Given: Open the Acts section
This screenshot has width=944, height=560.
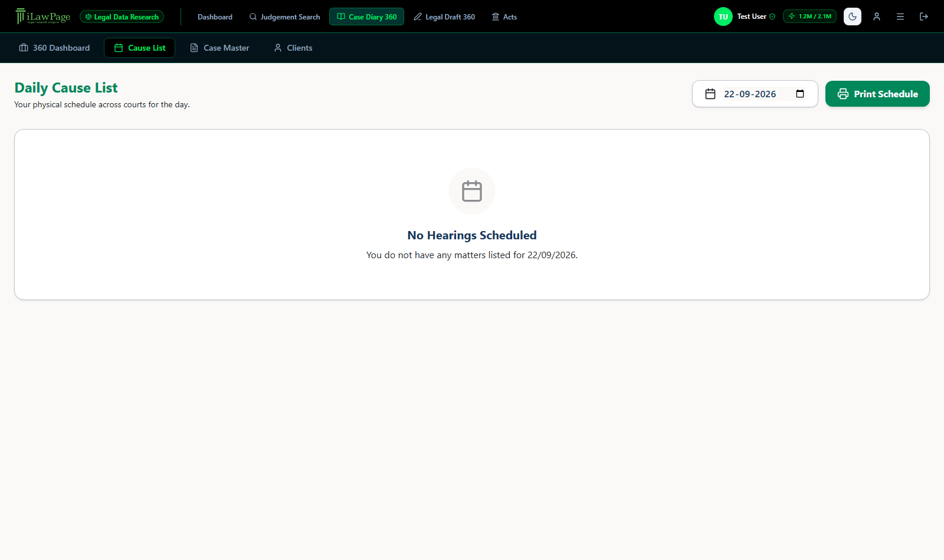Looking at the screenshot, I should 504,17.
